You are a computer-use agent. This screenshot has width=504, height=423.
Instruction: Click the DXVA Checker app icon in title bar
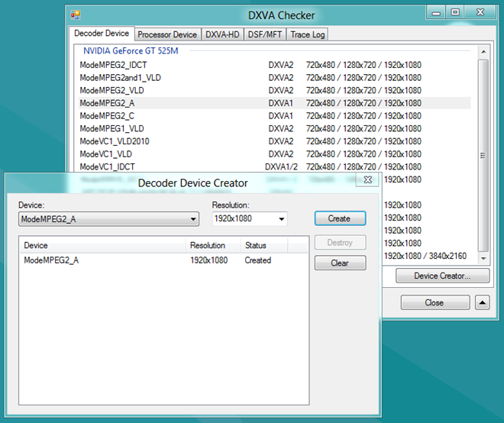(76, 14)
